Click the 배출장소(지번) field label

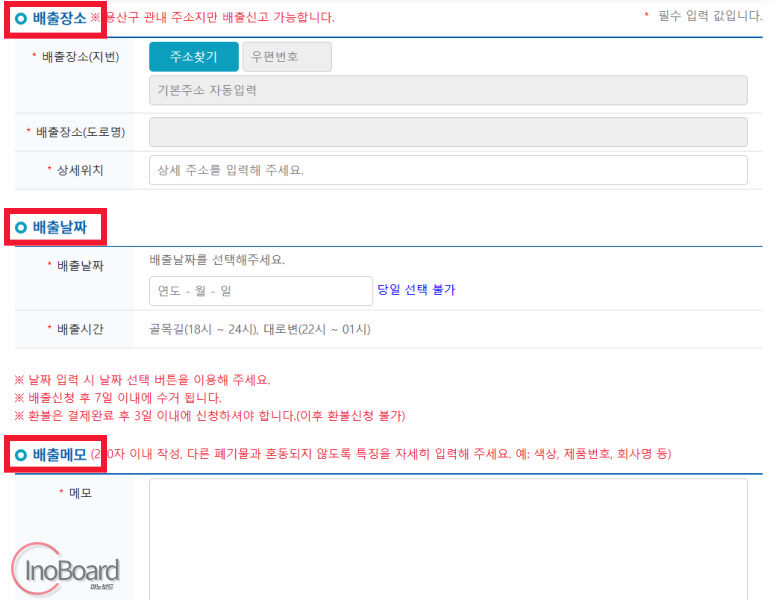80,57
